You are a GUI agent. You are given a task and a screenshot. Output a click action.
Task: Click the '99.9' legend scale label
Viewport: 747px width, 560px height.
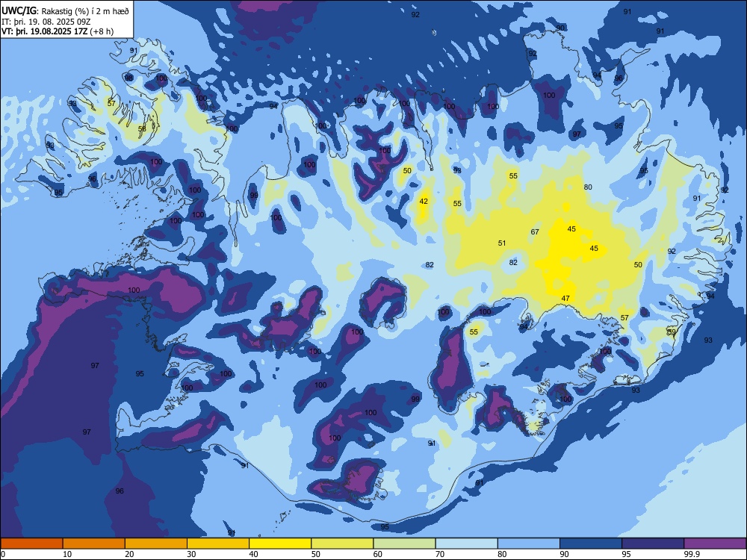(691, 554)
